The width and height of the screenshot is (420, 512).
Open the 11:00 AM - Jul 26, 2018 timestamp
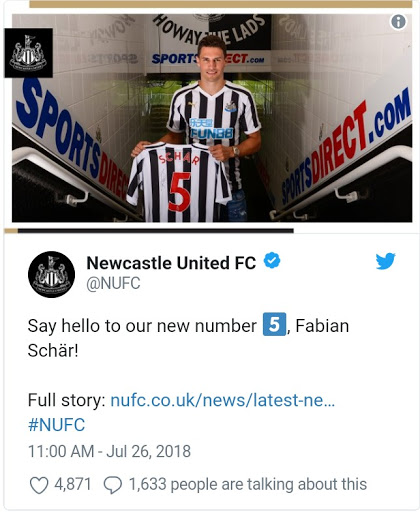coord(109,451)
